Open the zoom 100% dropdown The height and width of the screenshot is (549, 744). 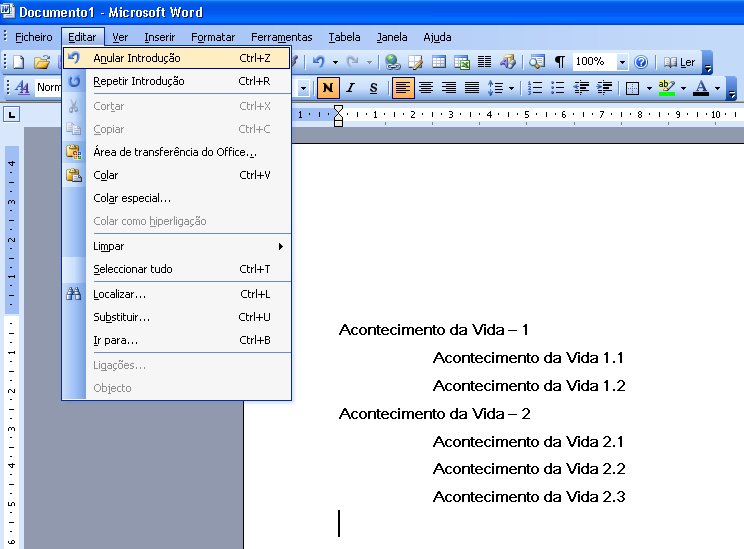click(x=622, y=62)
